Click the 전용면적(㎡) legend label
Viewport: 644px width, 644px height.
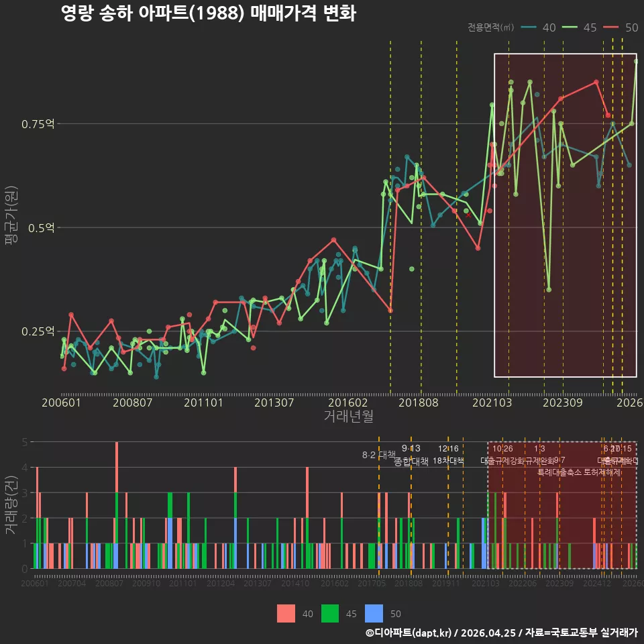point(491,27)
